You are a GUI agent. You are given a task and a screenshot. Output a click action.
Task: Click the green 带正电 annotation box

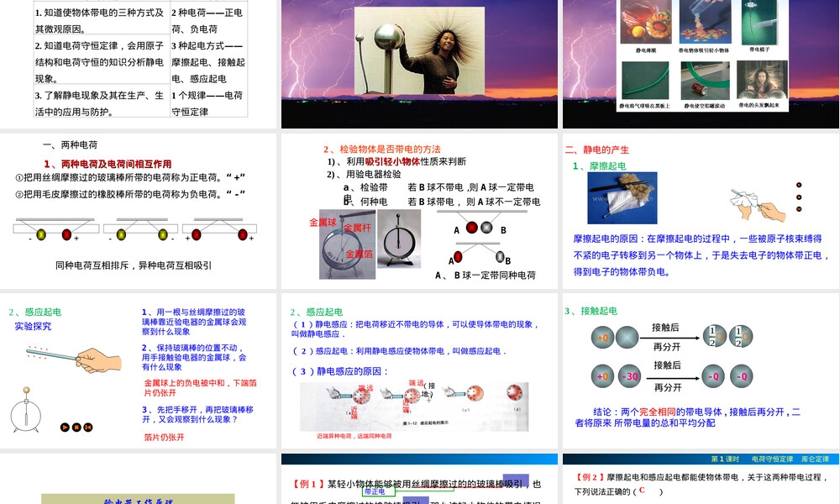[x=381, y=491]
